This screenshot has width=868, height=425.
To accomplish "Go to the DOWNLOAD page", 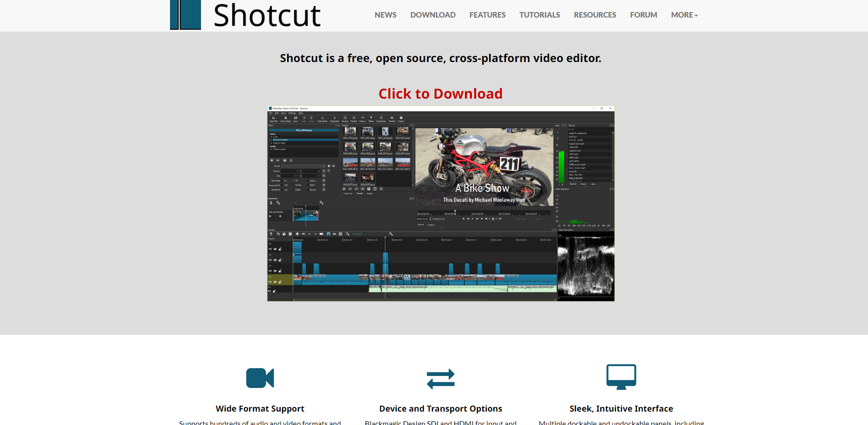I will tap(433, 15).
